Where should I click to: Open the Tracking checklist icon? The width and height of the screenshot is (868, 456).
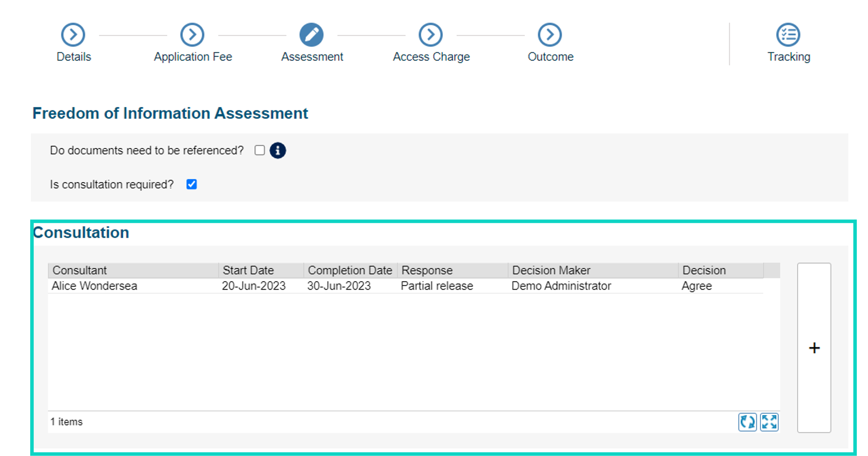click(x=788, y=35)
